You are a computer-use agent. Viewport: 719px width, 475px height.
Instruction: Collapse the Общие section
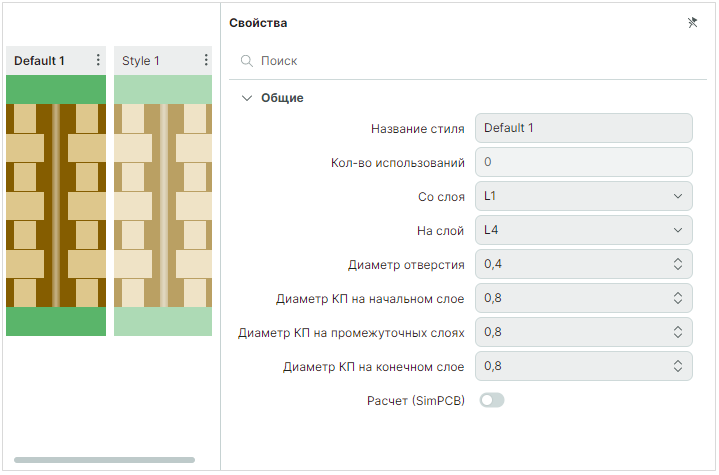247,98
